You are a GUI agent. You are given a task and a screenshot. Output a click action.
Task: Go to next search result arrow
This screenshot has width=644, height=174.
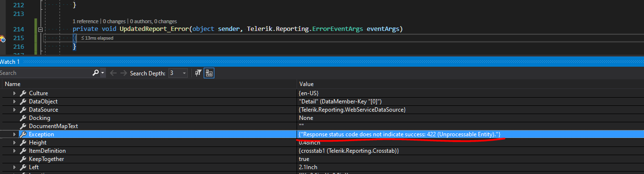[x=123, y=73]
